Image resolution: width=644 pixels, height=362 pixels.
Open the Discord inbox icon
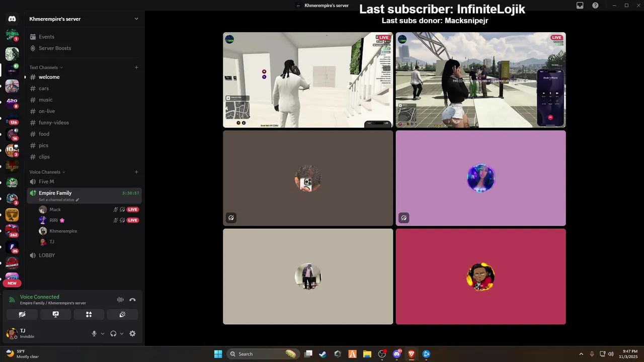[580, 6]
